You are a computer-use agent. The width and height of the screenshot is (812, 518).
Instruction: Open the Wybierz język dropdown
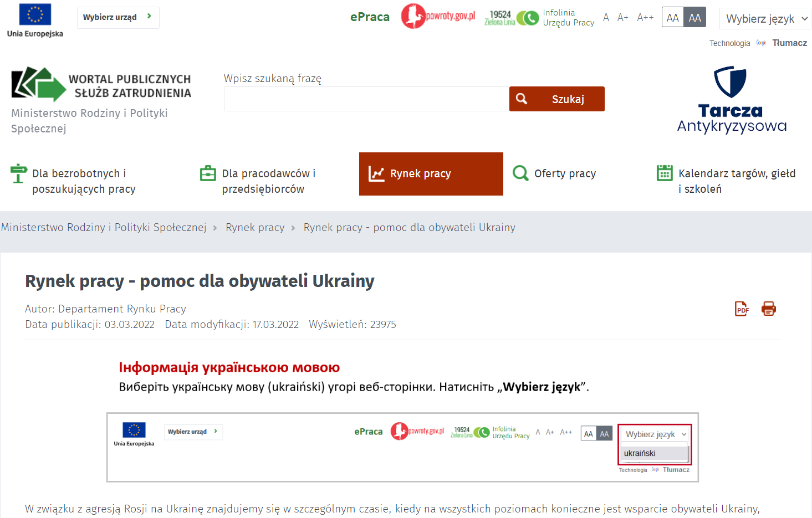[x=765, y=18]
